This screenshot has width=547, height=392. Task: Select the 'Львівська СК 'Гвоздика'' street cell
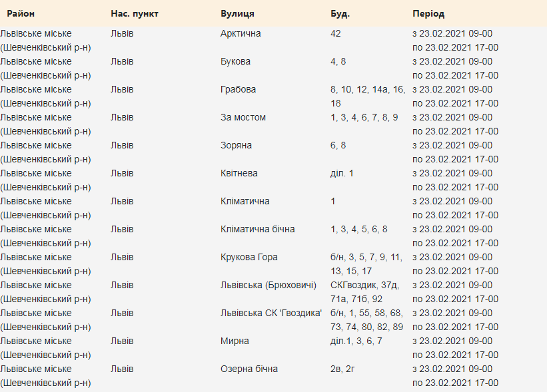click(271, 313)
